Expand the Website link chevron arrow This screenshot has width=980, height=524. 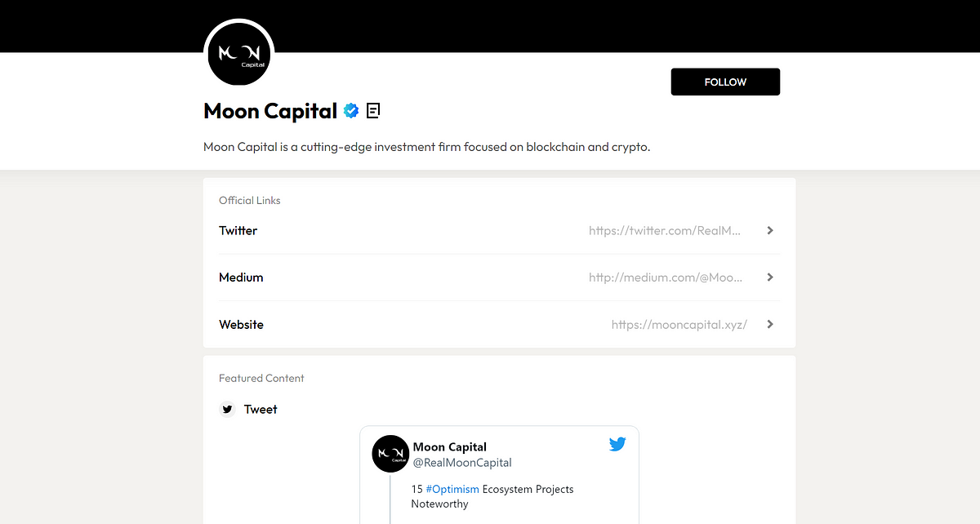tap(770, 324)
